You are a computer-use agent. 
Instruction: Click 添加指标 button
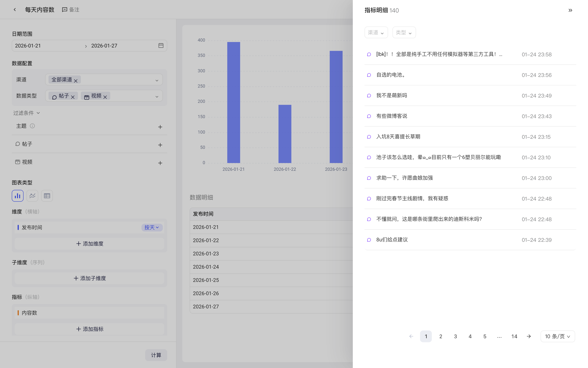tap(89, 329)
